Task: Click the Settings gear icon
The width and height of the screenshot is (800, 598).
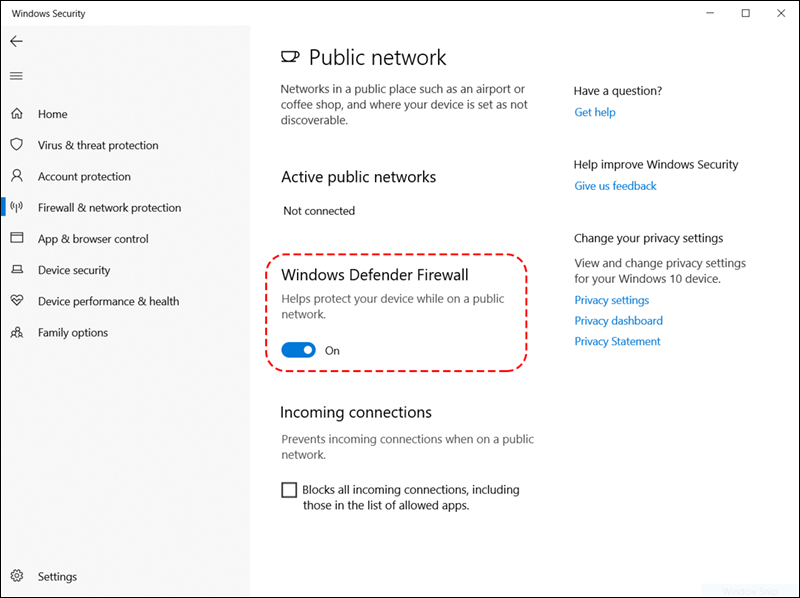Action: tap(17, 576)
